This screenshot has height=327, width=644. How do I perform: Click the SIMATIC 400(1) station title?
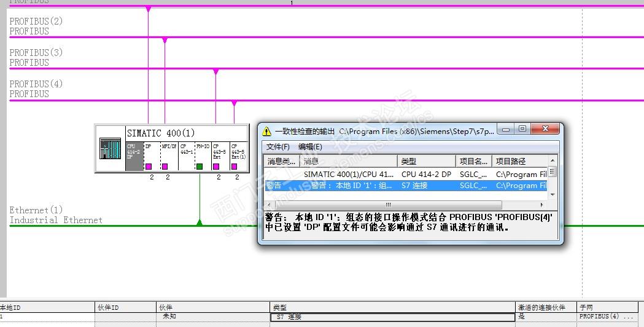pos(161,133)
